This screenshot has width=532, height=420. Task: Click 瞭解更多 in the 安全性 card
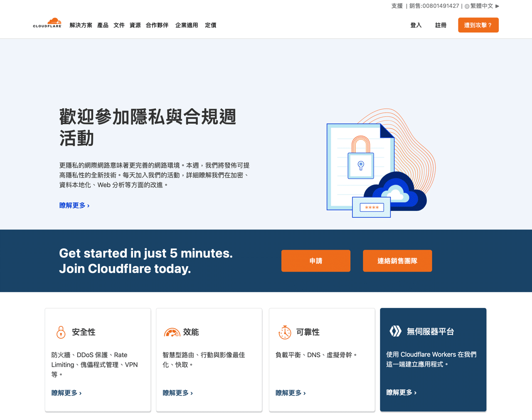click(x=66, y=393)
